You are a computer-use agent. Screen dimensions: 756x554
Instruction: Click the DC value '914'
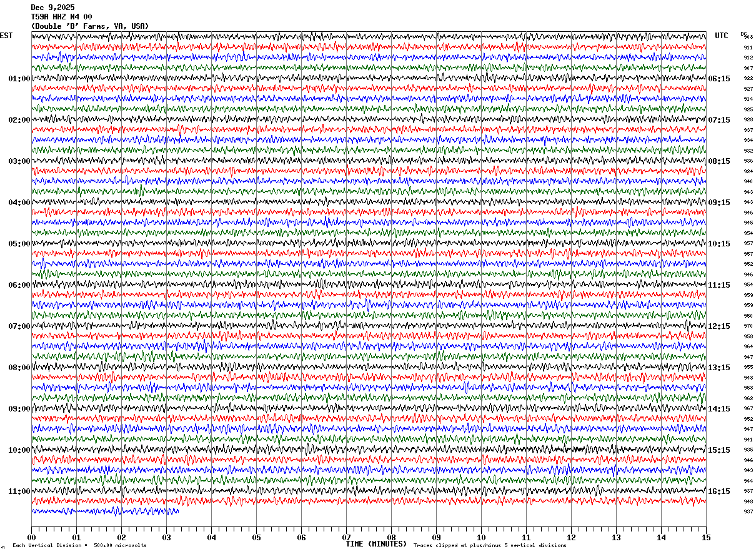[748, 99]
